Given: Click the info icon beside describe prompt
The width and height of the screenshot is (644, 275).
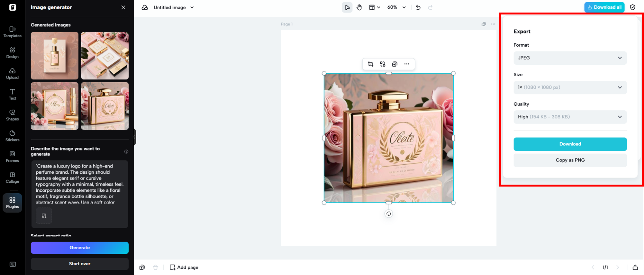Looking at the screenshot, I should click(126, 151).
